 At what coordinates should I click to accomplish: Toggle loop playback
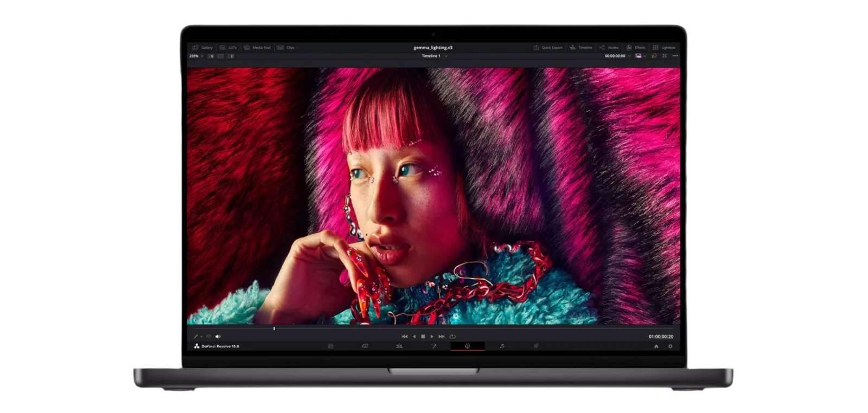(x=452, y=337)
